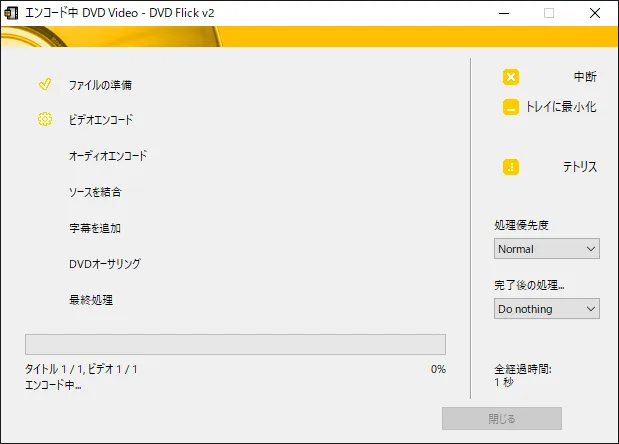
Task: Minimize the DVD Flick window
Action: pyautogui.click(x=504, y=13)
